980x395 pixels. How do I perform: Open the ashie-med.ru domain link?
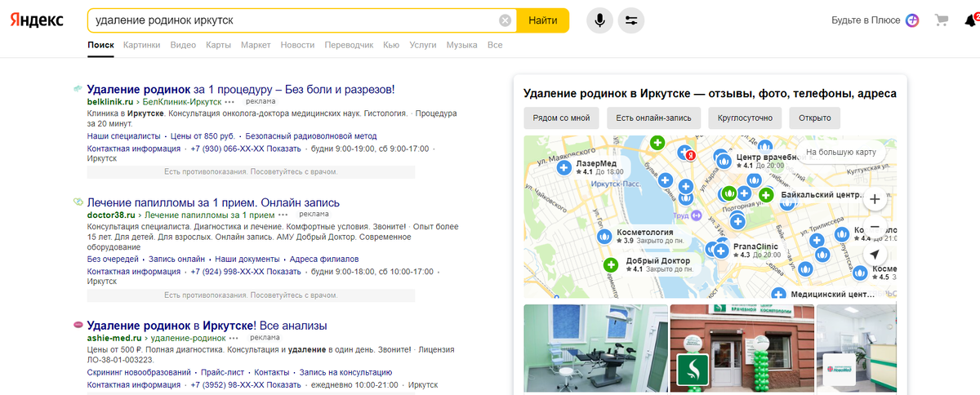tap(115, 337)
